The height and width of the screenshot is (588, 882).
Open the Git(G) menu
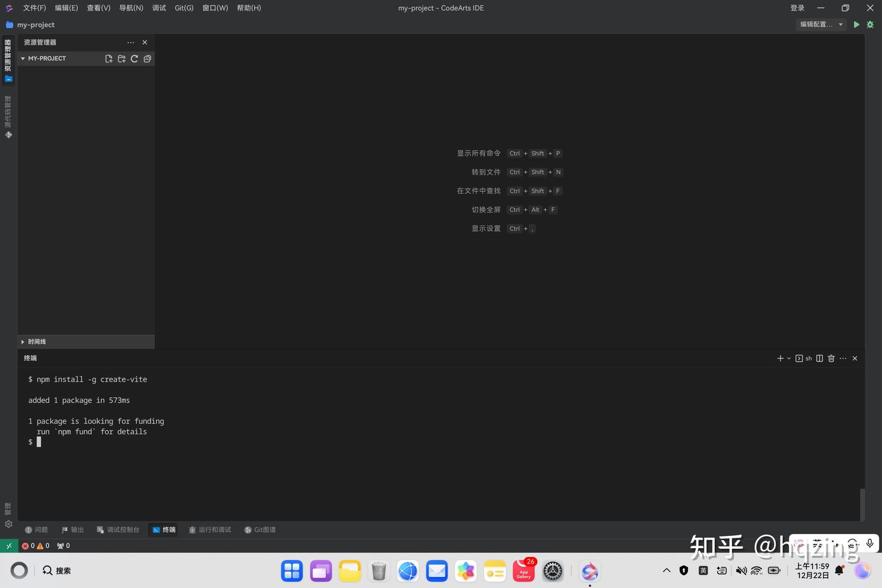pyautogui.click(x=183, y=8)
